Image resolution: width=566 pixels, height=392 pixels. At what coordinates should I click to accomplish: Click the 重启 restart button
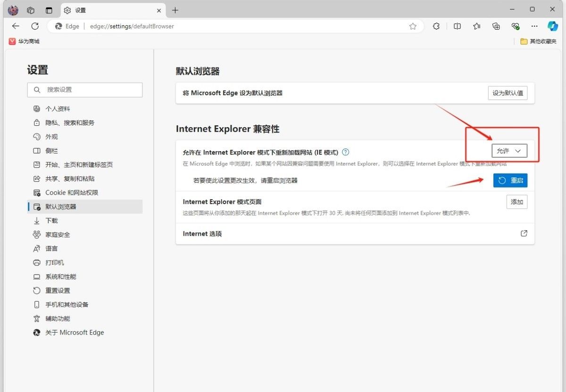(510, 180)
